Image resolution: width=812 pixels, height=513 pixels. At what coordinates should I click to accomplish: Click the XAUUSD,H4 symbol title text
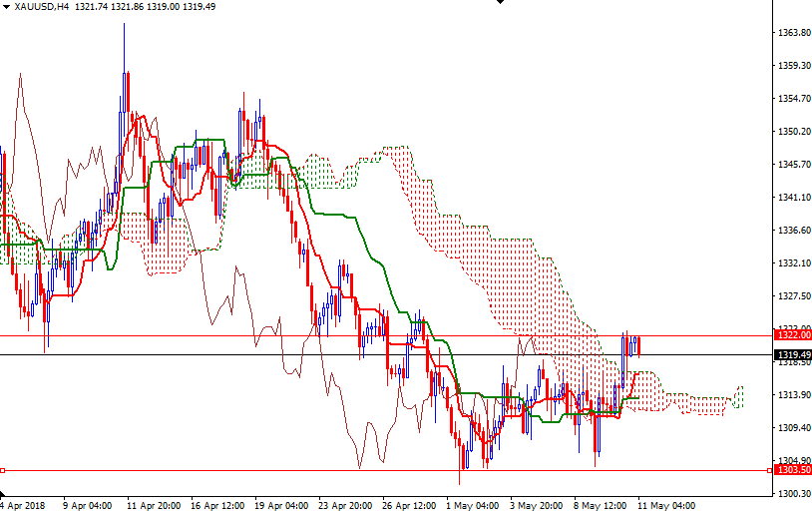pyautogui.click(x=42, y=7)
